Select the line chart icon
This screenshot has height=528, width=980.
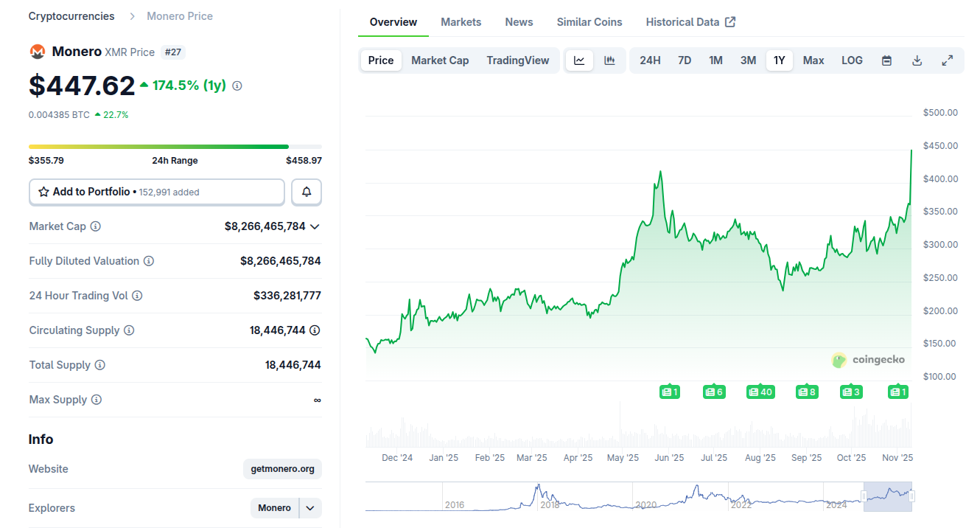[579, 60]
